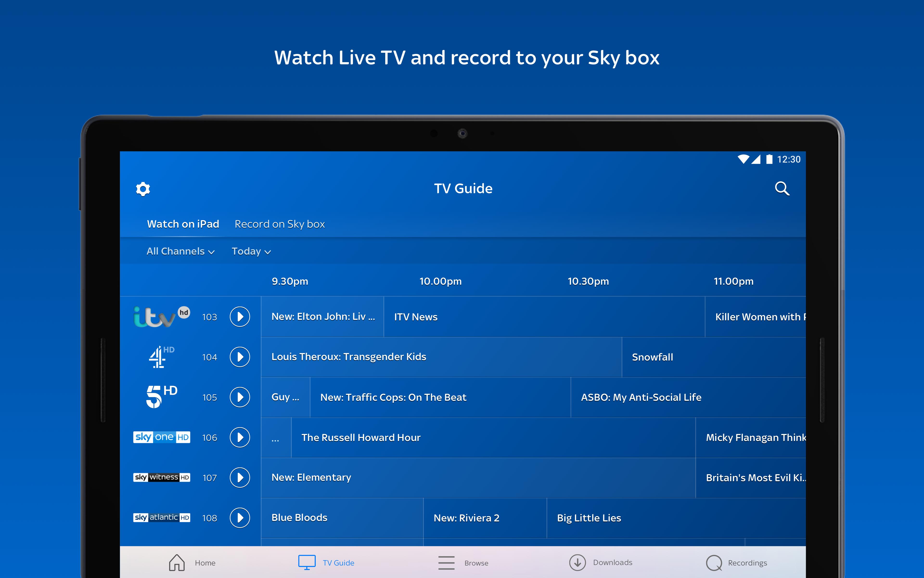The height and width of the screenshot is (578, 924).
Task: Expand the All Channels dropdown
Action: (x=181, y=251)
